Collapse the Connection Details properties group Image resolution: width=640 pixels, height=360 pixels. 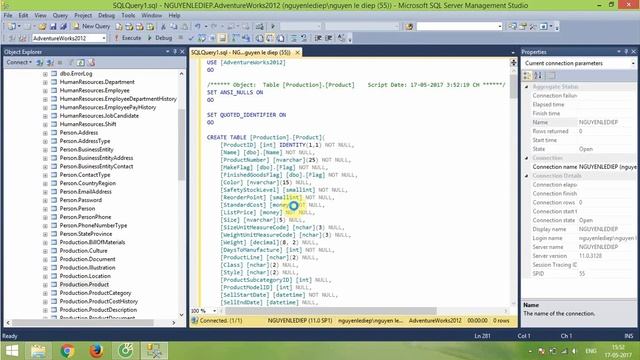[527, 176]
